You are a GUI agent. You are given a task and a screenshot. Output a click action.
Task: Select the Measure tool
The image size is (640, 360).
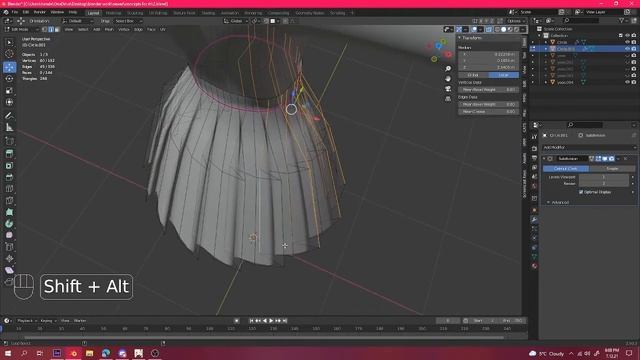point(9,128)
